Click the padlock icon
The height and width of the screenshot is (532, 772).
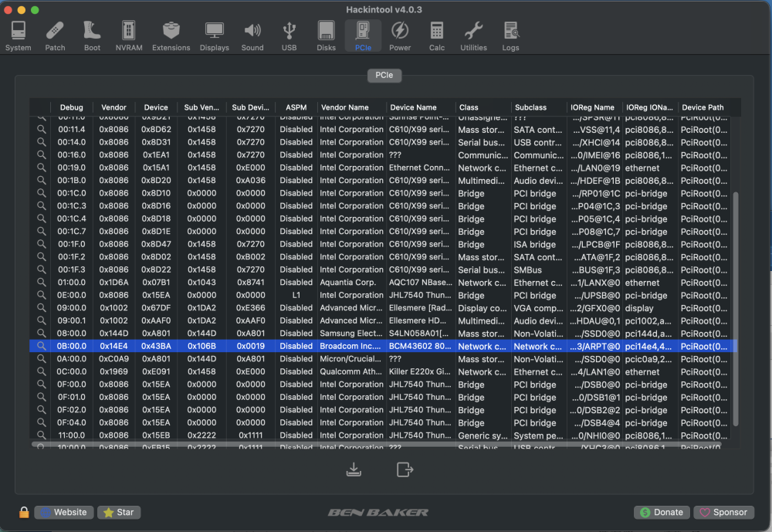click(24, 512)
